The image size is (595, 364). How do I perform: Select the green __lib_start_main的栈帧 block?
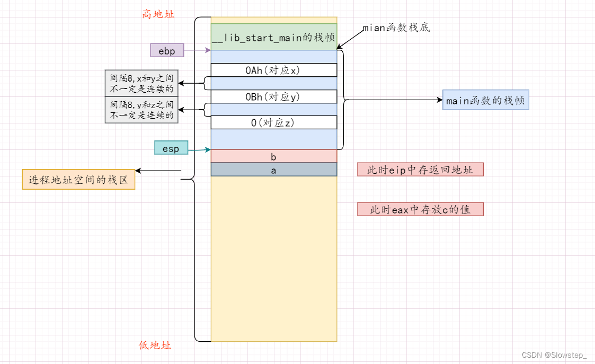[x=273, y=35]
